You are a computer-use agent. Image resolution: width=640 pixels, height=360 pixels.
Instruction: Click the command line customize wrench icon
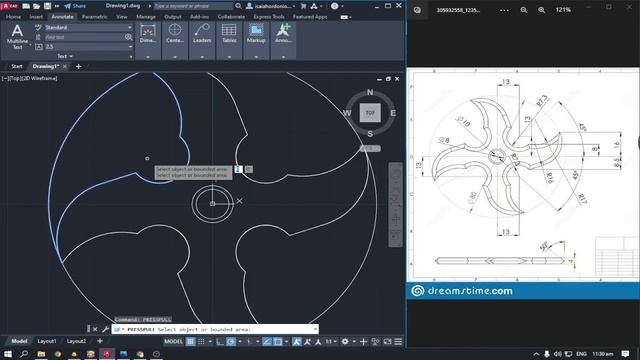pyautogui.click(x=105, y=329)
